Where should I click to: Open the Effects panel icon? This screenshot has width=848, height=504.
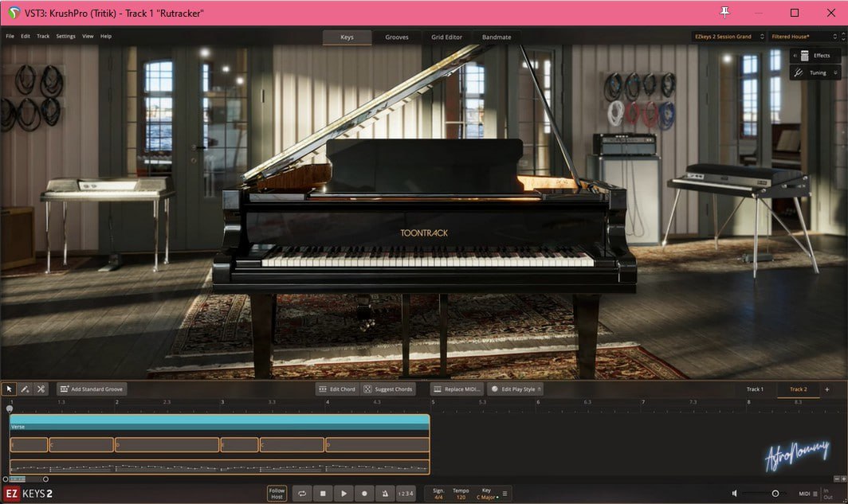click(815, 55)
